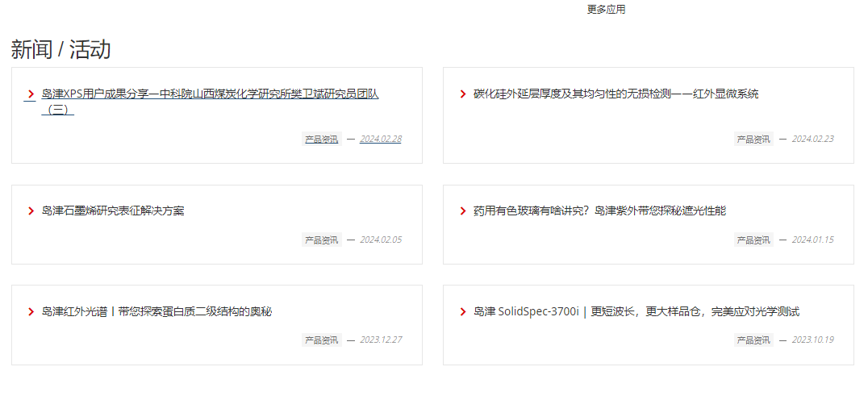
Task: Click the date 2024.02.23
Action: pyautogui.click(x=812, y=140)
